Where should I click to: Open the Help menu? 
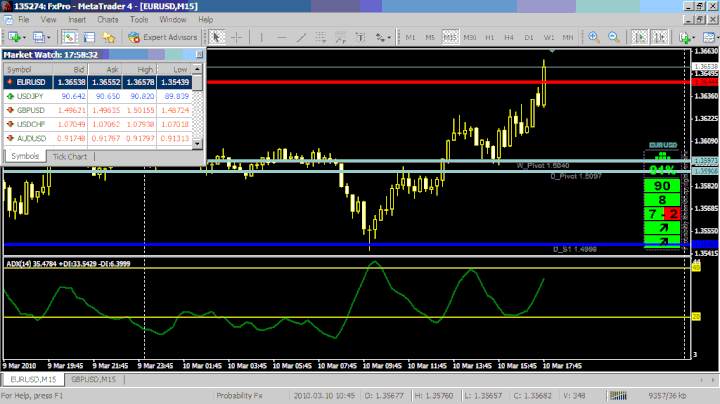point(205,20)
